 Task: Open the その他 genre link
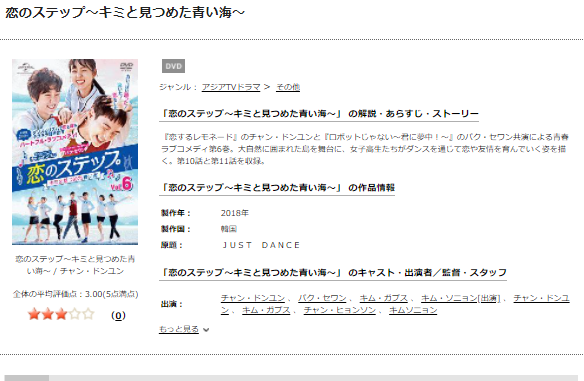pyautogui.click(x=288, y=87)
